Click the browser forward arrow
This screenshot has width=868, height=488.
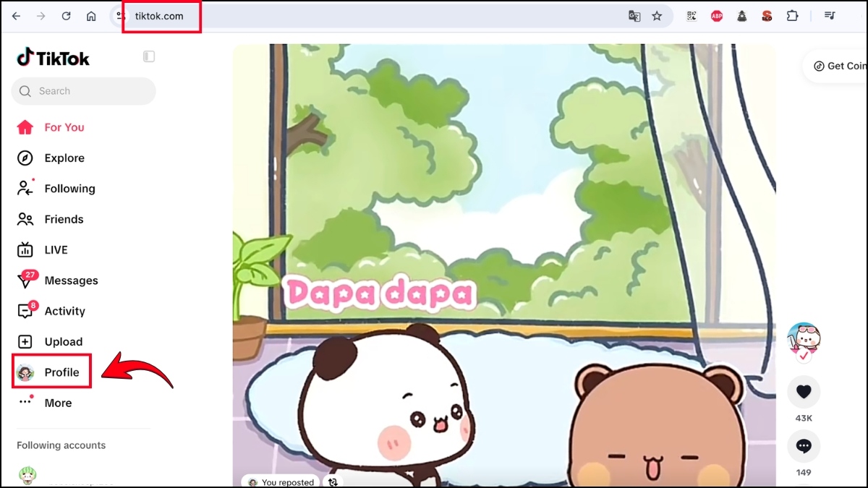(41, 16)
